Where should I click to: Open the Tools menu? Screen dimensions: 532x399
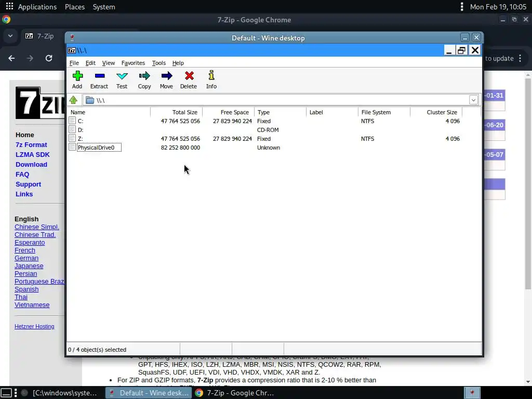[159, 63]
